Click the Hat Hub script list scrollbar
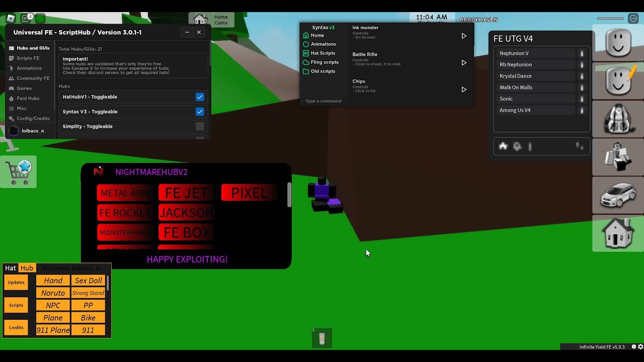The image size is (644, 362). 108,283
